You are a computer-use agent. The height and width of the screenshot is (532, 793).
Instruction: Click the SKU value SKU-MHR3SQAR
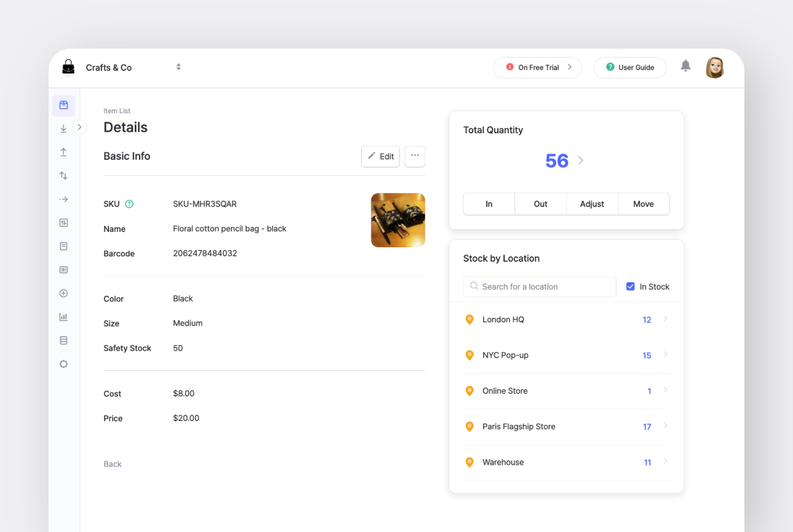pyautogui.click(x=205, y=203)
